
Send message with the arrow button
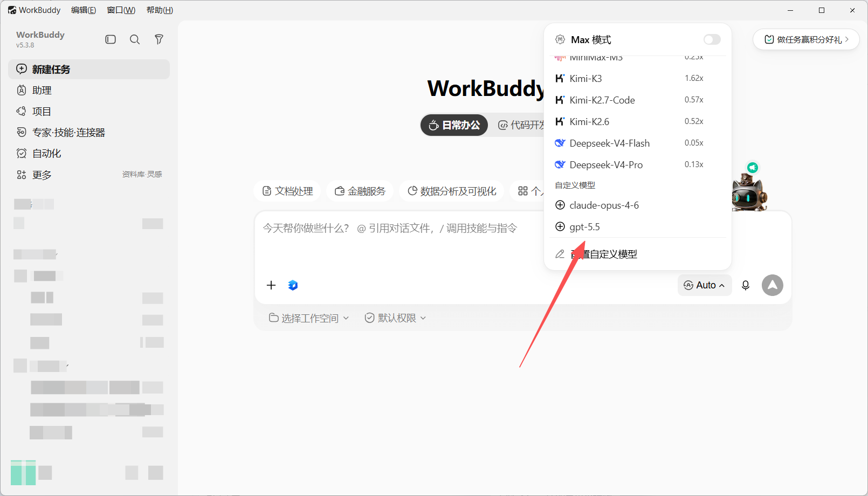click(773, 285)
